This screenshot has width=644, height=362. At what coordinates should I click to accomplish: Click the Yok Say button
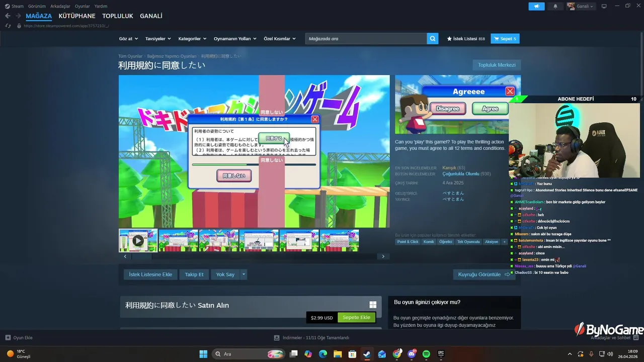[225, 275]
